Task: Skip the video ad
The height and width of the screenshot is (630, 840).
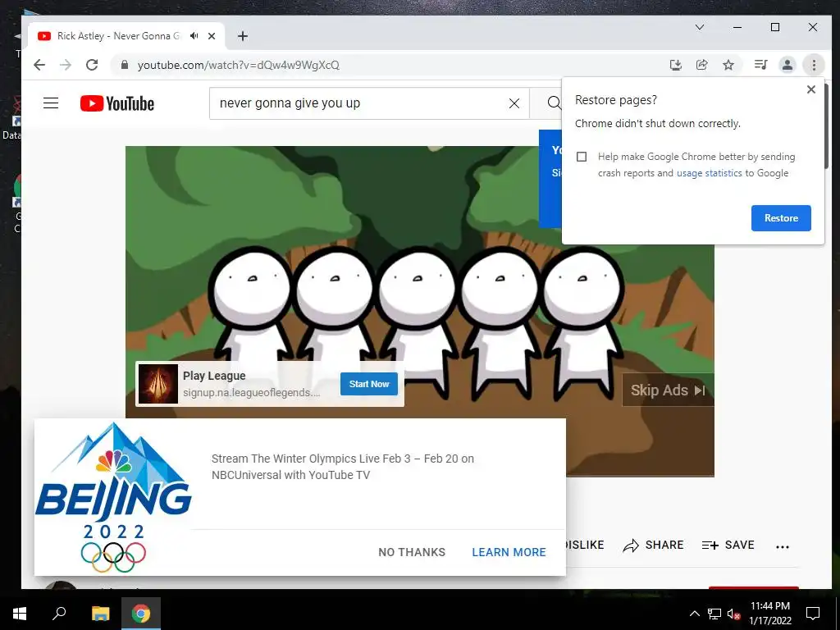Action: (668, 390)
